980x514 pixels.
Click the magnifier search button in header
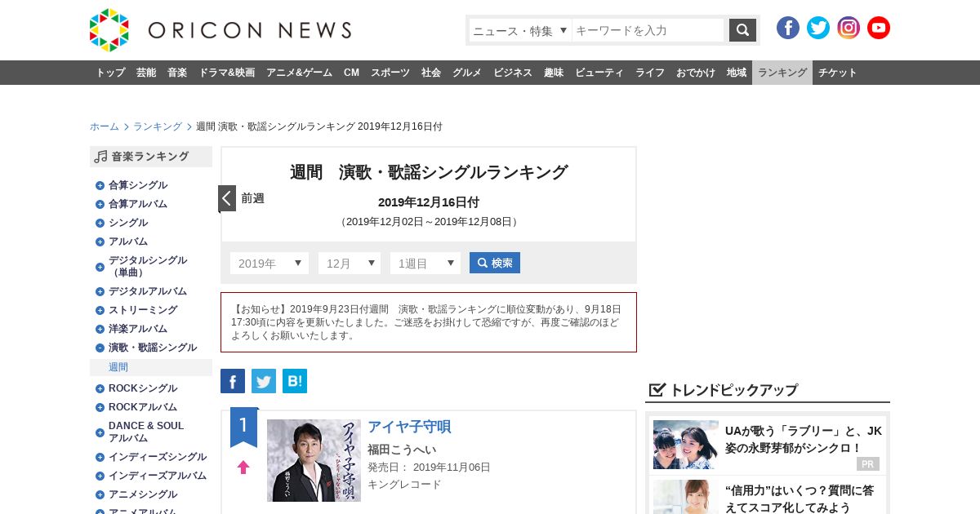tap(742, 30)
